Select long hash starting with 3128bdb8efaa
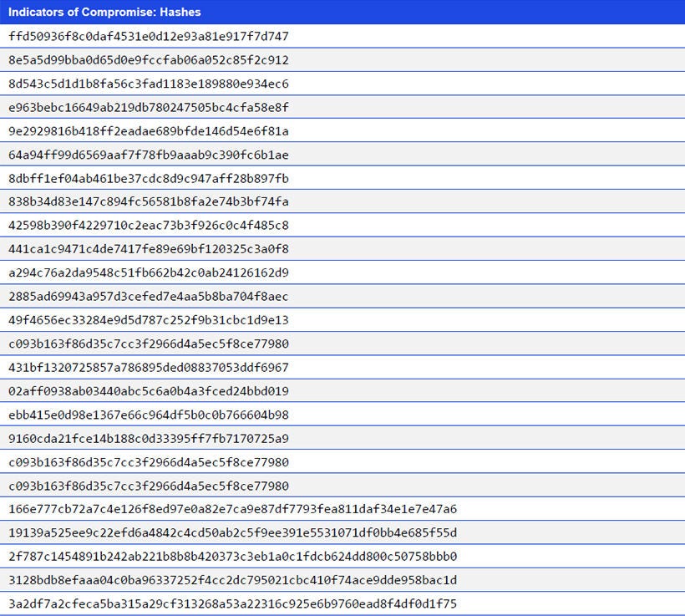The width and height of the screenshot is (685, 616). click(x=233, y=580)
